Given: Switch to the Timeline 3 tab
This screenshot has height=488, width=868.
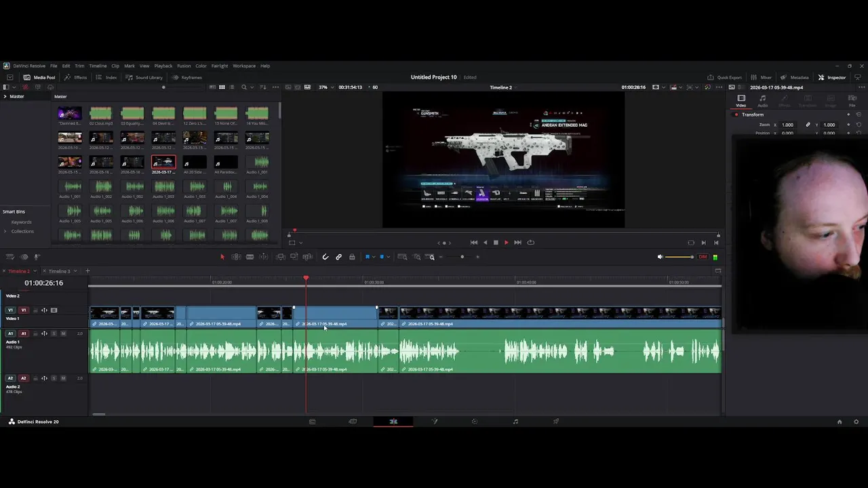Looking at the screenshot, I should [x=59, y=271].
